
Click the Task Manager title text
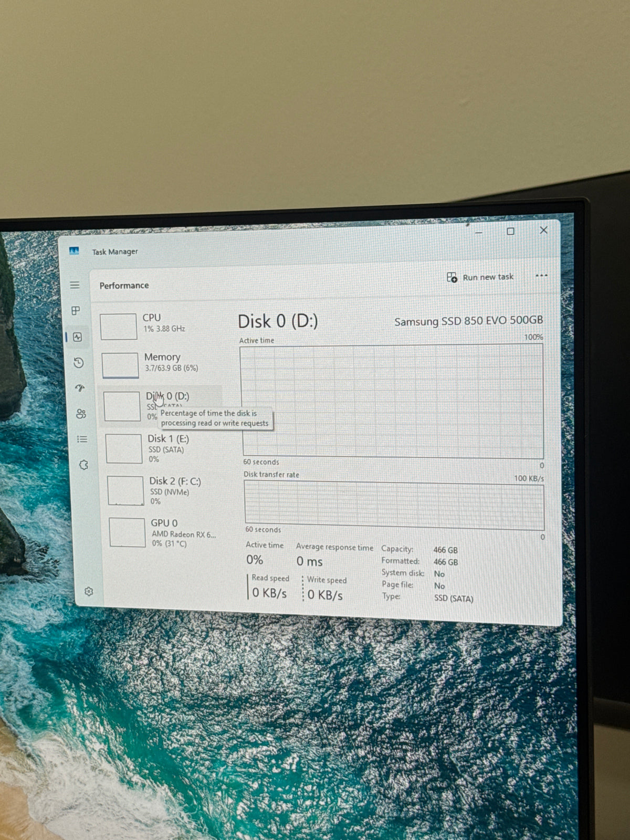point(115,251)
